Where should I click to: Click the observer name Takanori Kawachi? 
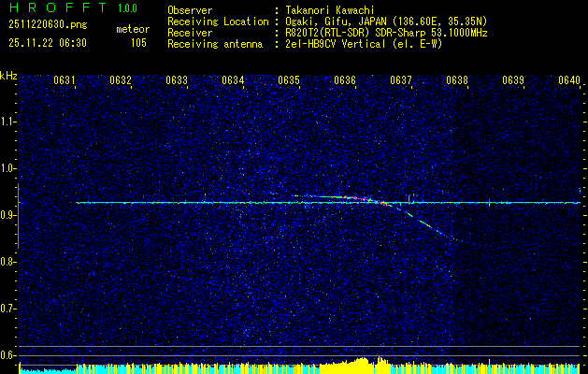[x=330, y=10]
